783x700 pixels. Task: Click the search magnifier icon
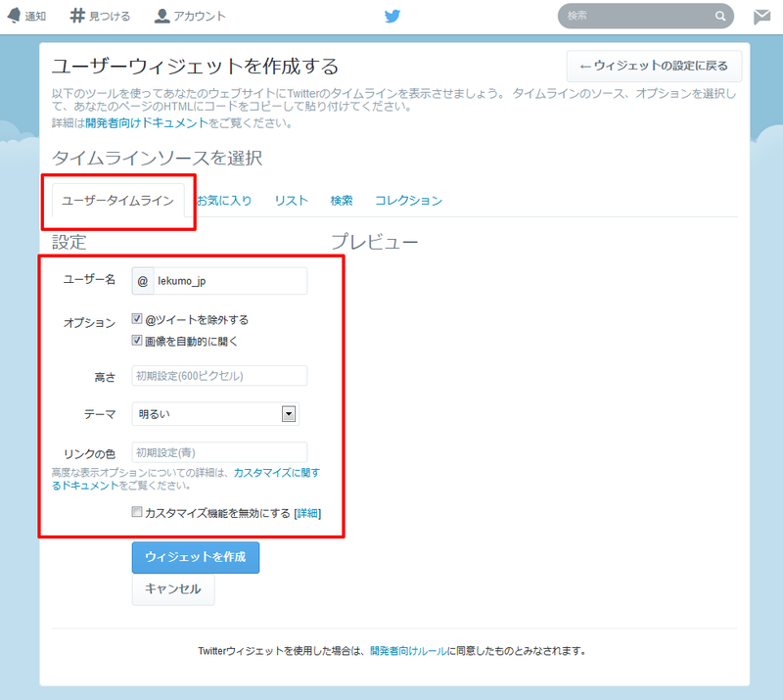[x=720, y=16]
